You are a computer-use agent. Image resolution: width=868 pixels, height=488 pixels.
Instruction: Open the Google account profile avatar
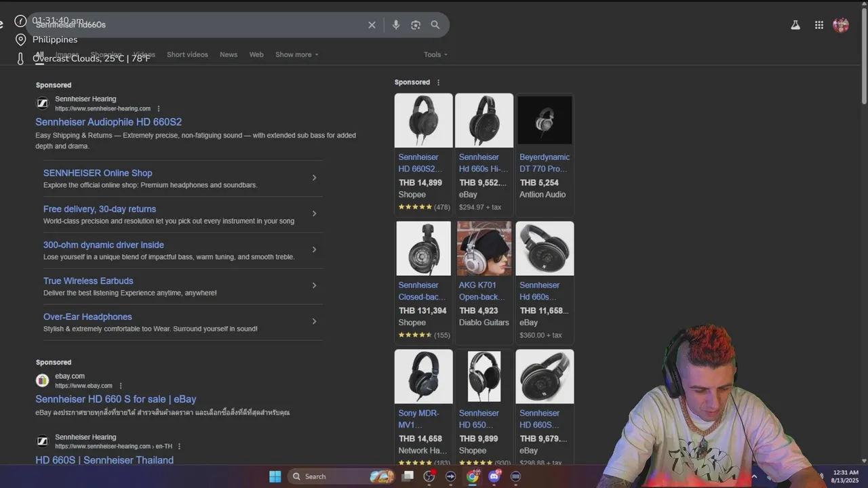(841, 25)
